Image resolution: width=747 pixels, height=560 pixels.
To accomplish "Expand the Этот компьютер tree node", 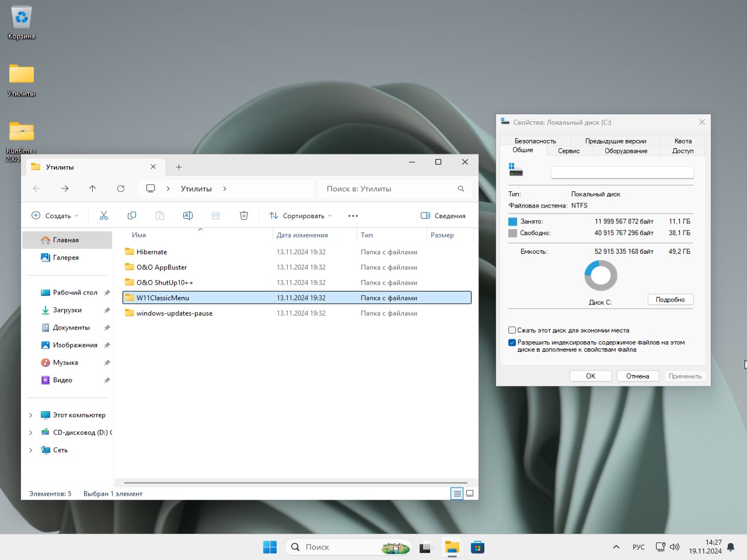I will pos(31,415).
